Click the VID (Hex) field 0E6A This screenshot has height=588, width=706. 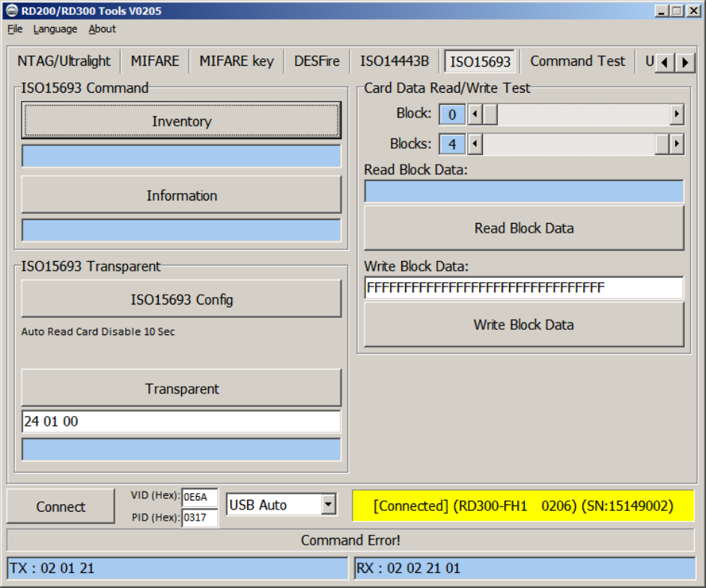point(199,497)
